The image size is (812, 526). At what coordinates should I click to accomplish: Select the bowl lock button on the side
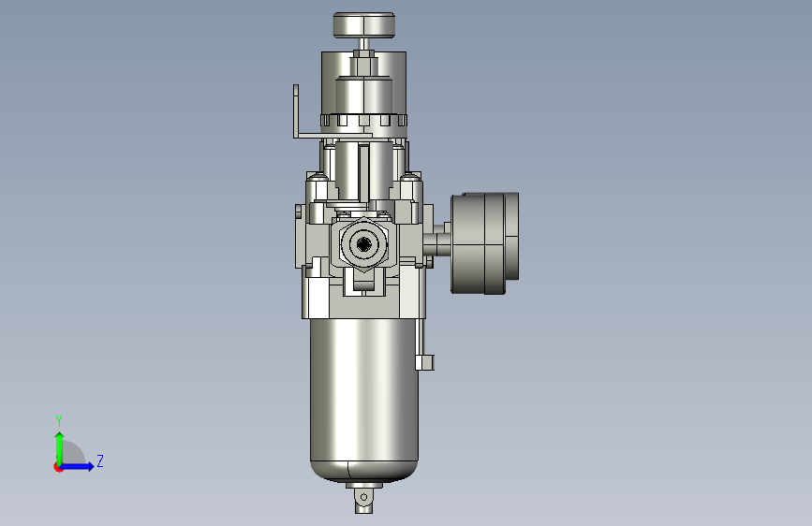tap(424, 362)
